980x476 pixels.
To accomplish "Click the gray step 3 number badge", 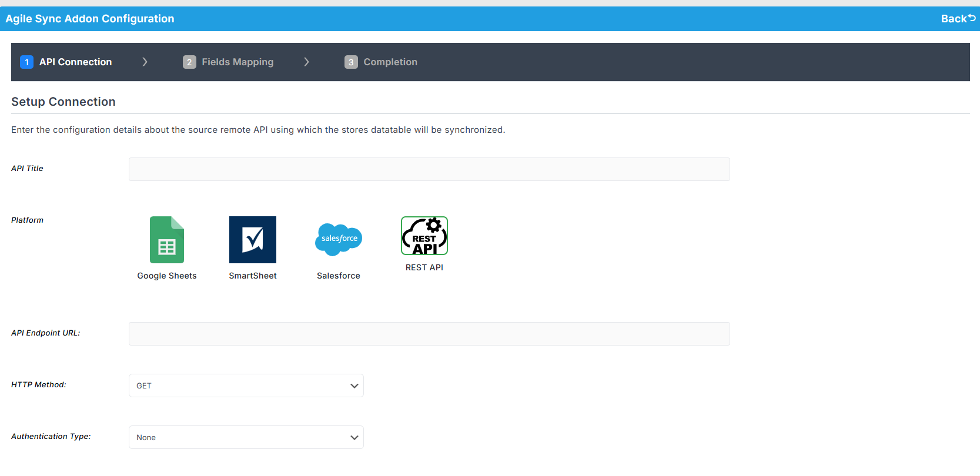I will click(351, 62).
